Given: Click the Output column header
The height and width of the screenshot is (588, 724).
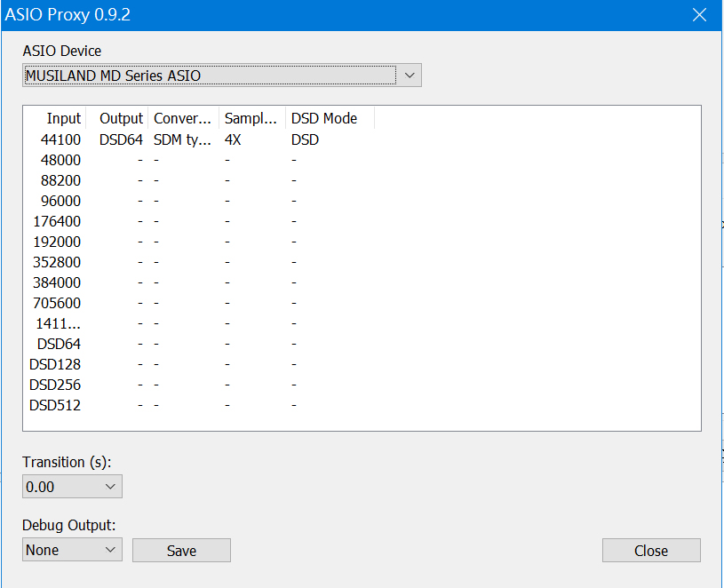Looking at the screenshot, I should coord(121,118).
